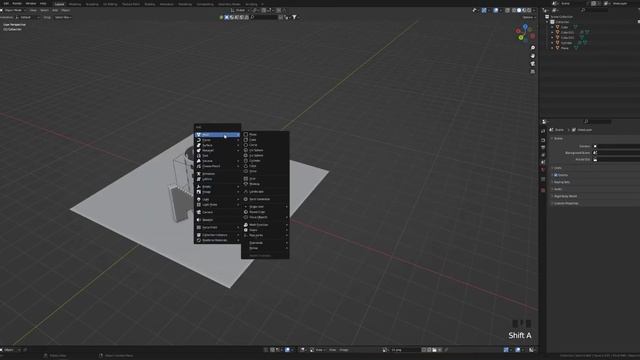This screenshot has width=640, height=360.
Task: Select Cube in the outliner
Action: (565, 27)
